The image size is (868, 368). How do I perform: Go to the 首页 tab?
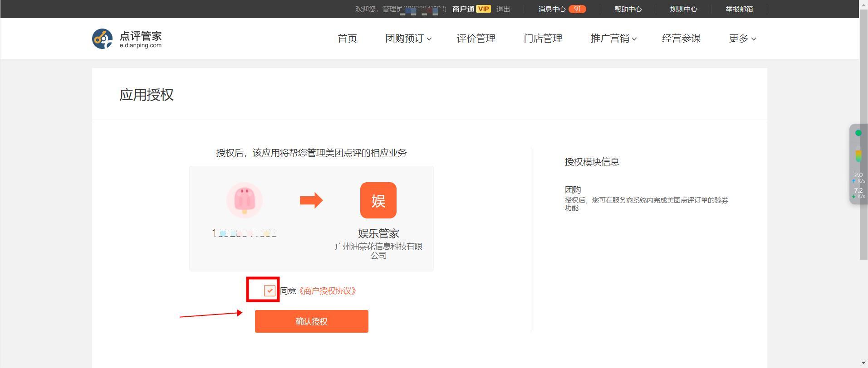(x=348, y=39)
